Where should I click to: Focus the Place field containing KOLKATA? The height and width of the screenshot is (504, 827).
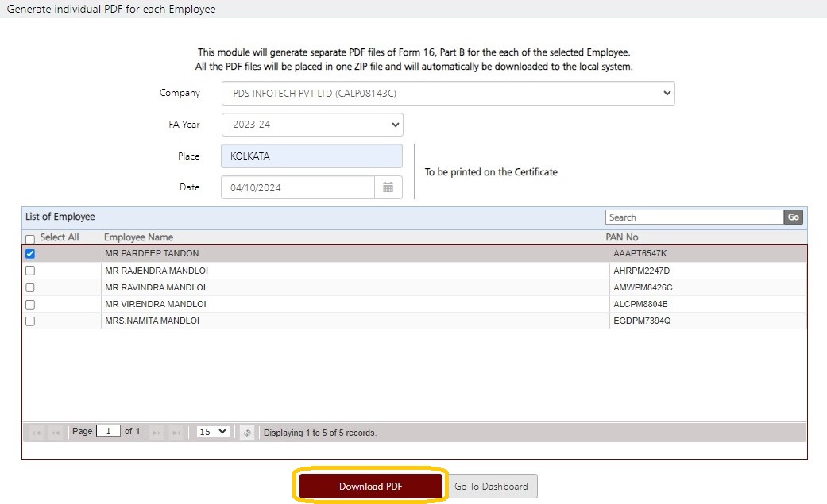tap(311, 156)
